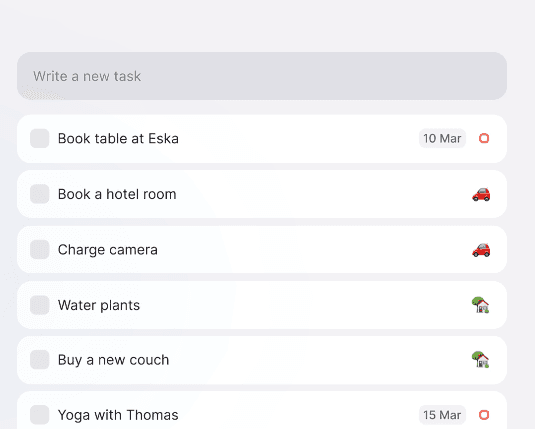
Task: Complete the Water plants task
Action: (40, 305)
